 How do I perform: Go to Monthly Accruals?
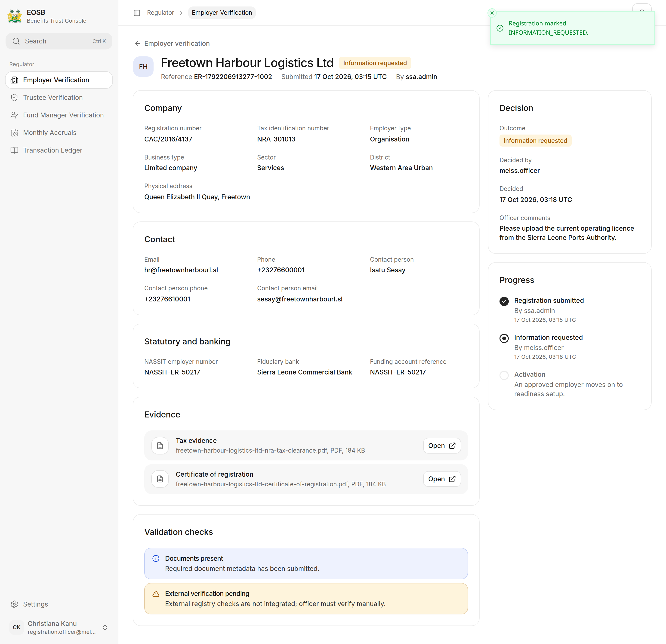59,133
